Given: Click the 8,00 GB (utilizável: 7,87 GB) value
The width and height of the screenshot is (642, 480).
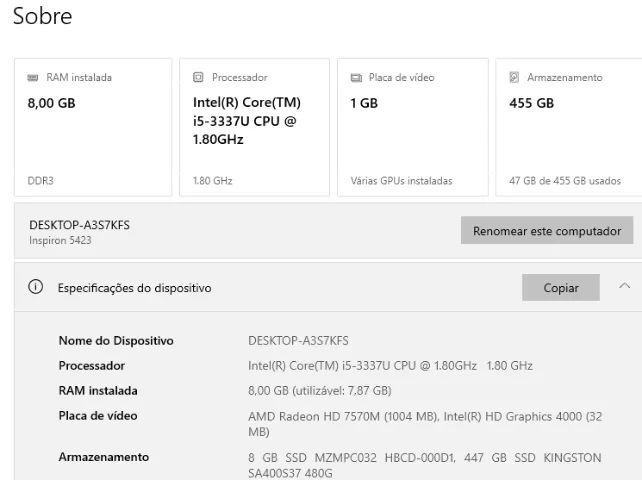Looking at the screenshot, I should [x=320, y=390].
